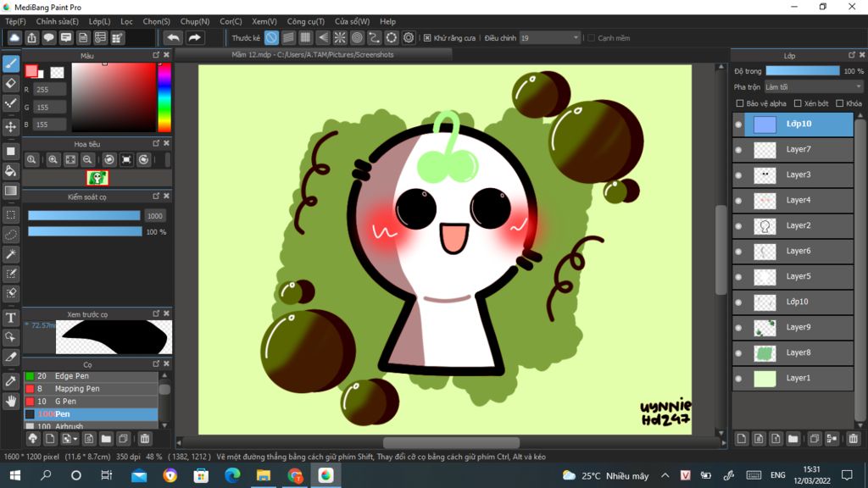
Task: Delete the selected brush with trash icon
Action: [x=144, y=439]
